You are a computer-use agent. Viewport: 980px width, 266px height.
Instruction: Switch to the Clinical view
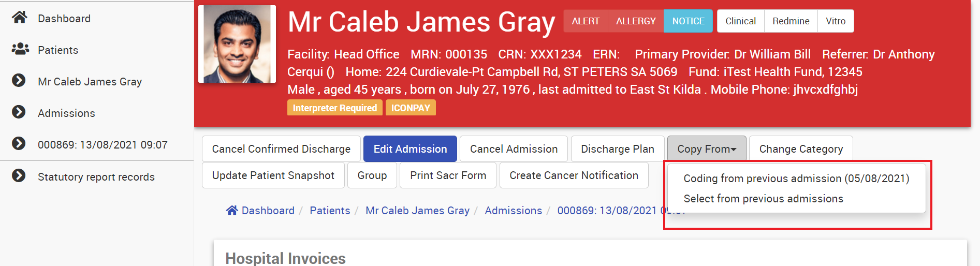740,21
